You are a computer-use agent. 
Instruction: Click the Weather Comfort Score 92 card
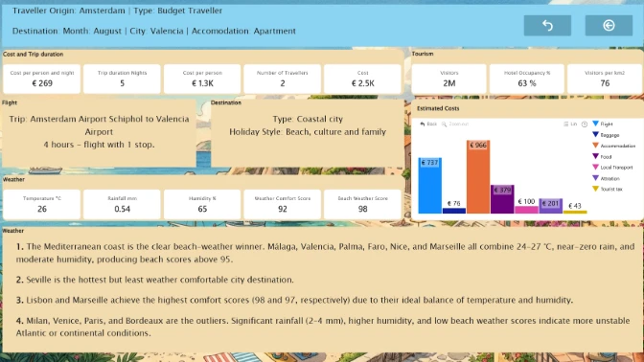(282, 204)
